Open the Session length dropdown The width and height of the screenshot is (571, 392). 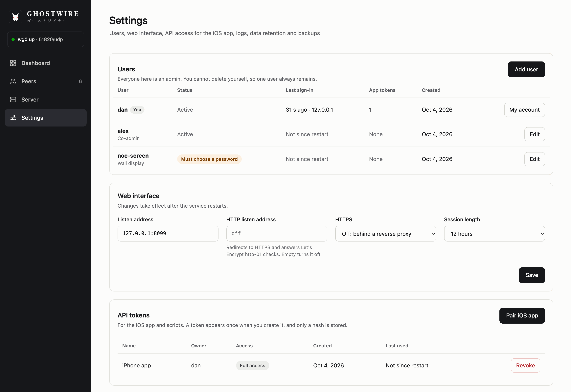pos(494,234)
